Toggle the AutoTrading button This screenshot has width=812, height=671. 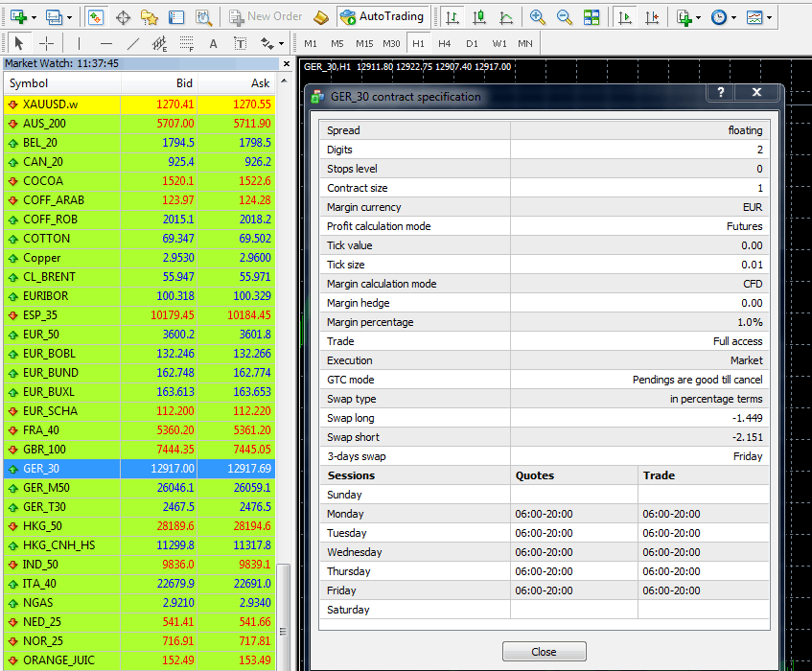tap(383, 17)
